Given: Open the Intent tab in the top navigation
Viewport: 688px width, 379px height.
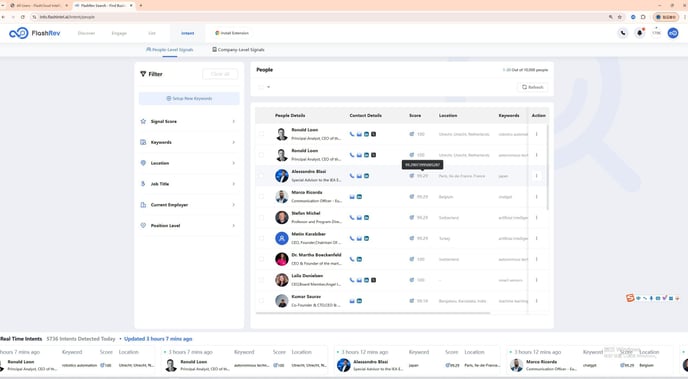Looking at the screenshot, I should (x=187, y=33).
